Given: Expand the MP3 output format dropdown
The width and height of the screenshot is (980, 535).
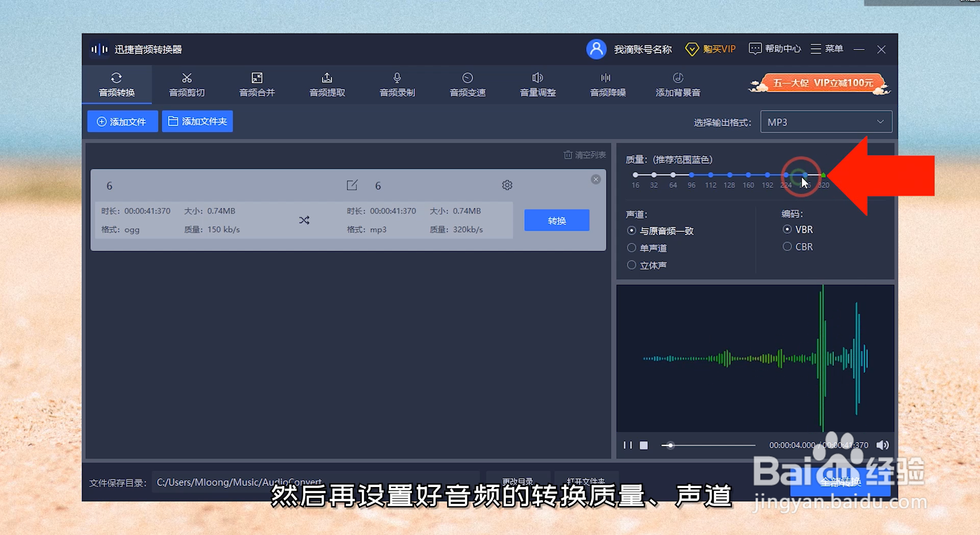Looking at the screenshot, I should pyautogui.click(x=826, y=122).
